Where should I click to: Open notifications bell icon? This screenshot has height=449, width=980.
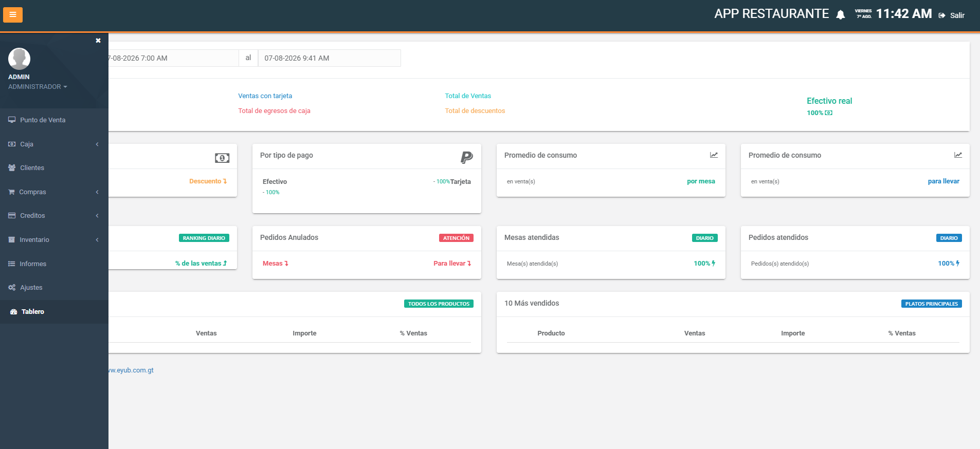tap(841, 15)
